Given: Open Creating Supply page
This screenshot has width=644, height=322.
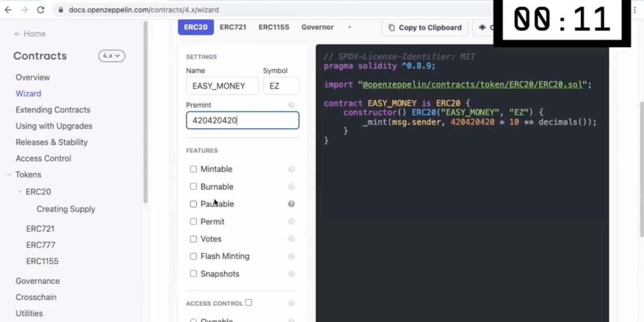Looking at the screenshot, I should pos(66,209).
